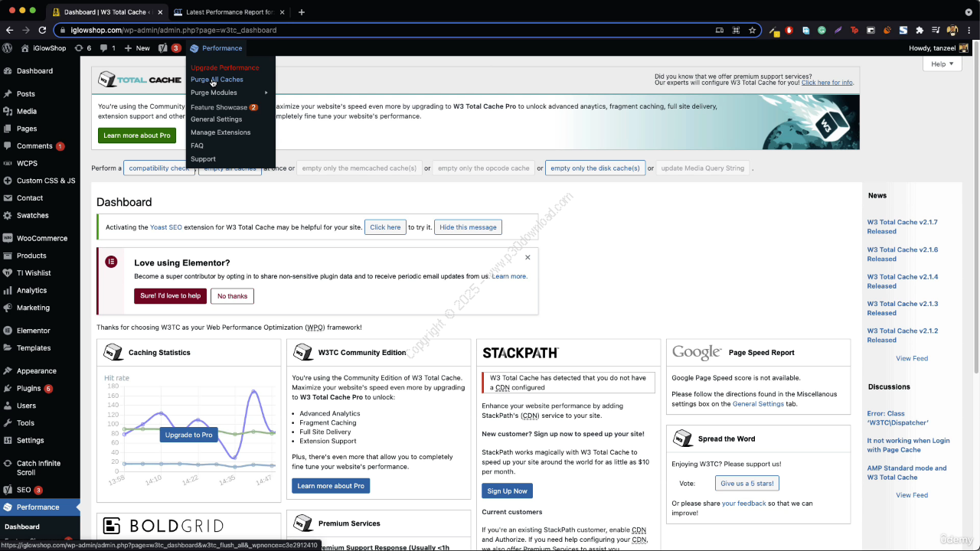The image size is (980, 551).
Task: Open iGlowShop site home link
Action: [44, 48]
